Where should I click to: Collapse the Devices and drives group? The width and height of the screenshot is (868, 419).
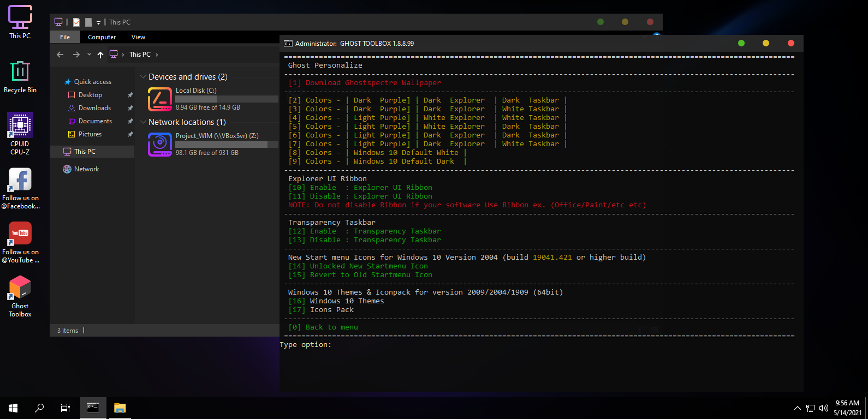(x=143, y=77)
